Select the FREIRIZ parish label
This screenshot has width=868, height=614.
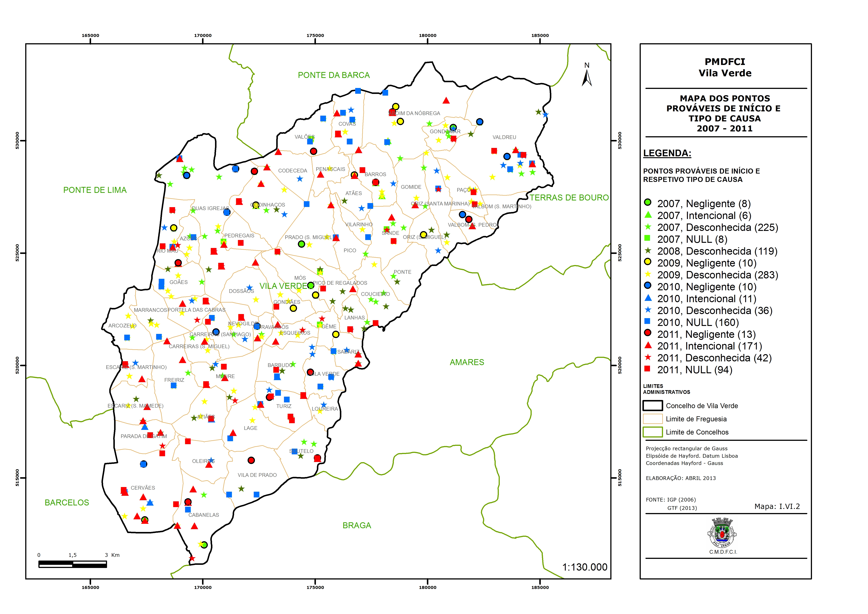(174, 380)
